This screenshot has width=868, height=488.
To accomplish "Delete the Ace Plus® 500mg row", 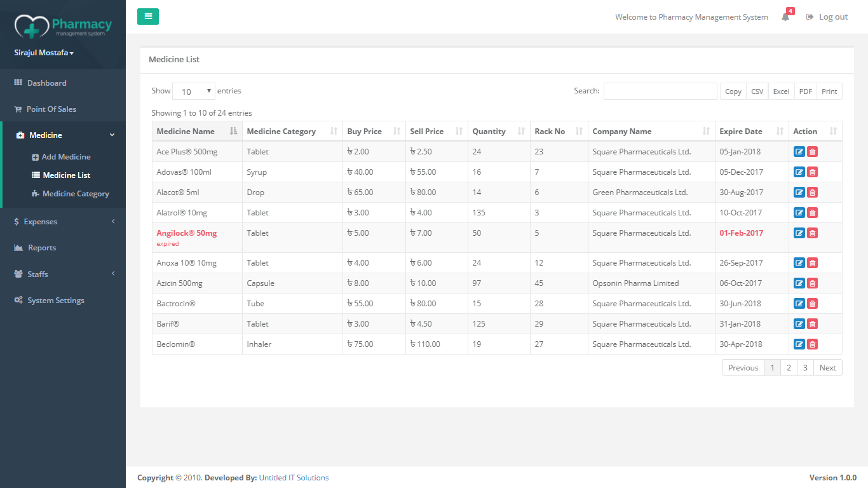I will (x=813, y=152).
